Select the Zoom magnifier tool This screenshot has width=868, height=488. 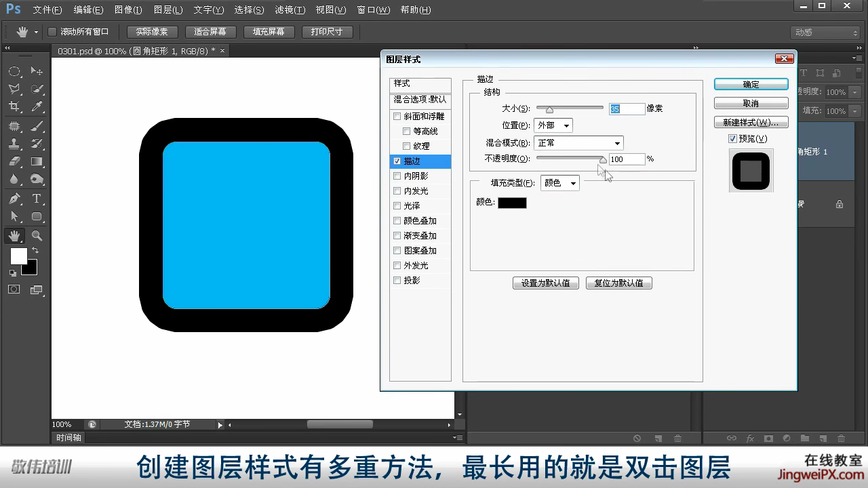37,236
